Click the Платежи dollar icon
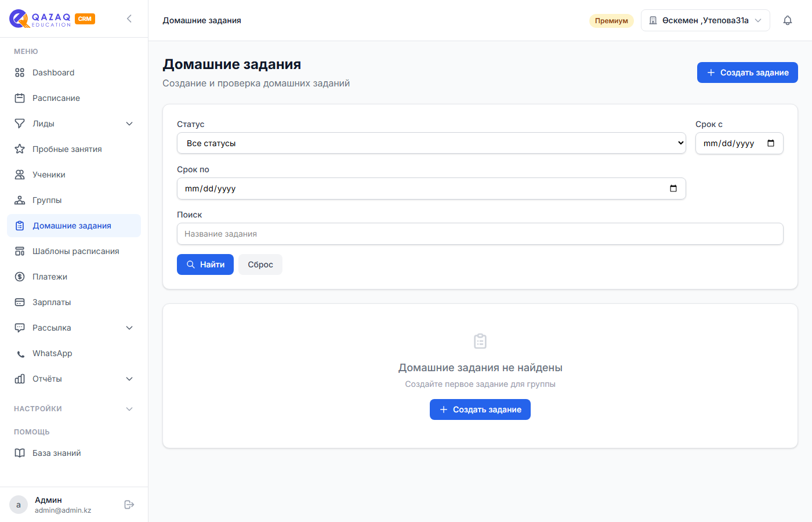 coord(20,277)
